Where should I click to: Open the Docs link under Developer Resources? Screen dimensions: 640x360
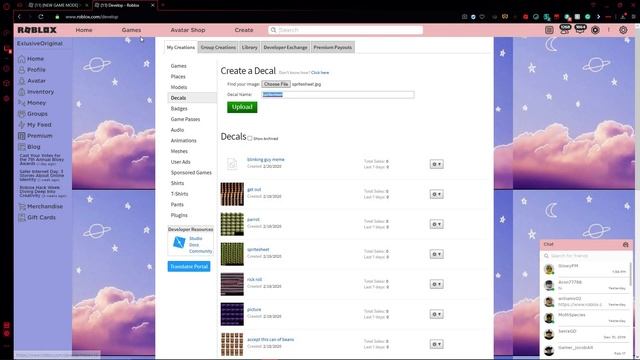(194, 245)
